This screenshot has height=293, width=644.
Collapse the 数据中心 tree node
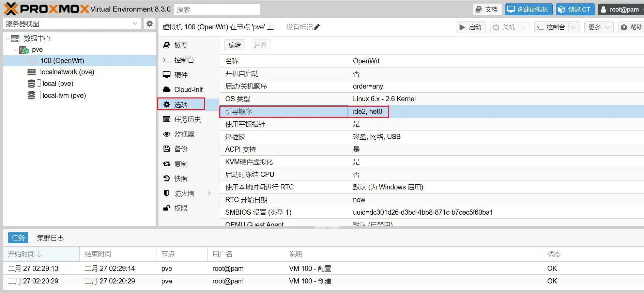(x=8, y=38)
